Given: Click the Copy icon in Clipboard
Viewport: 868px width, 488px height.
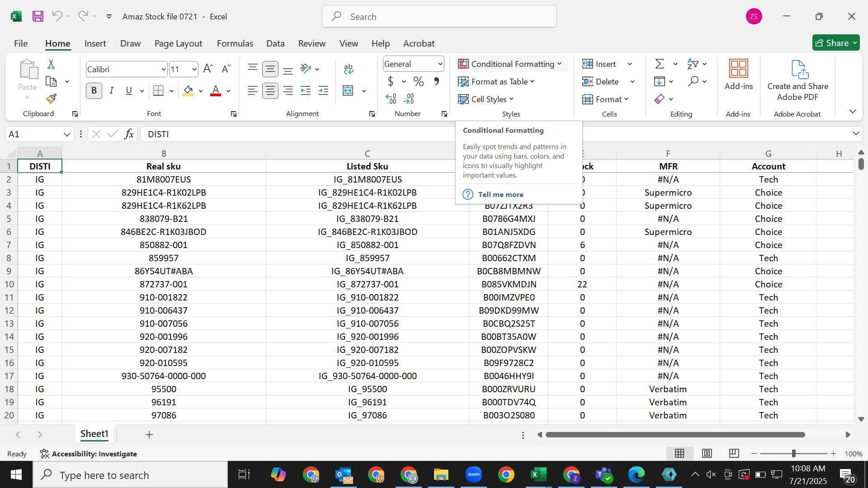Looking at the screenshot, I should (51, 82).
